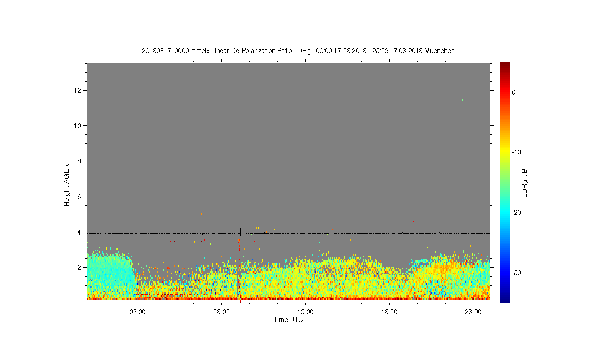Click the height tick label 6
This screenshot has height=364, width=607.
click(x=79, y=197)
